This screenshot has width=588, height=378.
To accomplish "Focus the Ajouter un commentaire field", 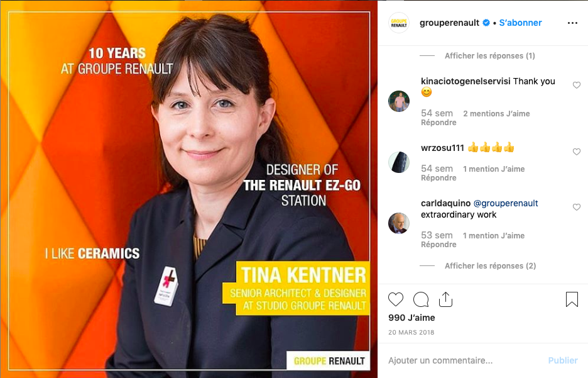I will tap(465, 360).
